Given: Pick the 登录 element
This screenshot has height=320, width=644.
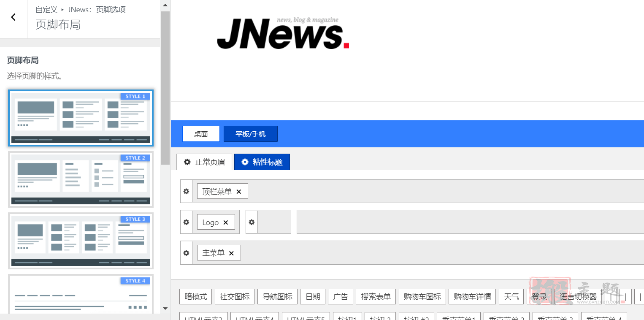Looking at the screenshot, I should click(539, 297).
